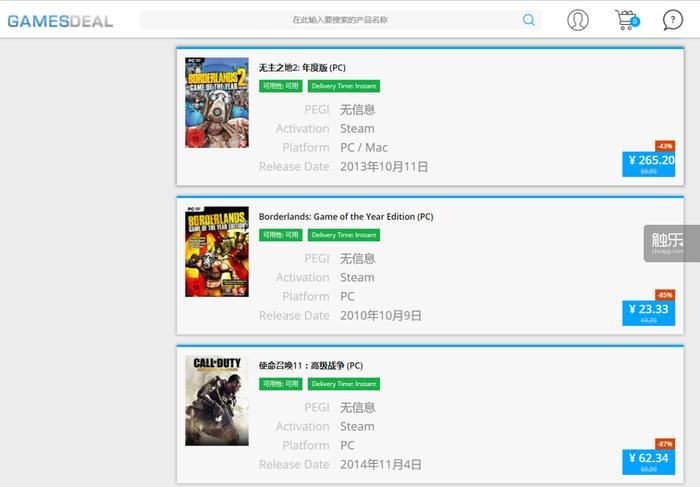Click the release date 2010年10月9日
This screenshot has width=700, height=487.
click(381, 316)
